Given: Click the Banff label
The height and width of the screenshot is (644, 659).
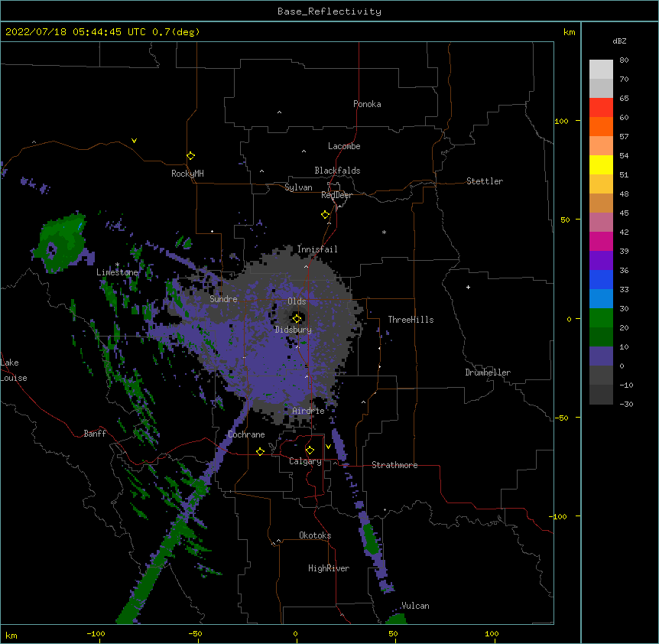Looking at the screenshot, I should 95,434.
